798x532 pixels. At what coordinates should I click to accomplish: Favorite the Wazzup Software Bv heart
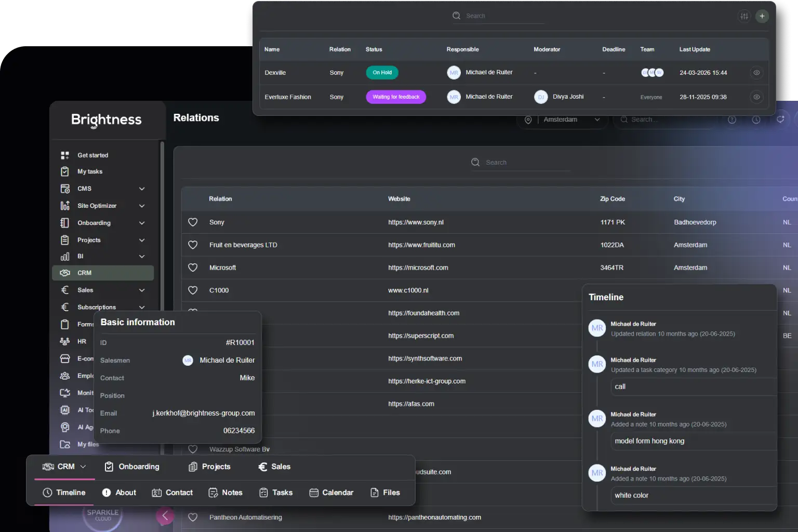tap(193, 449)
